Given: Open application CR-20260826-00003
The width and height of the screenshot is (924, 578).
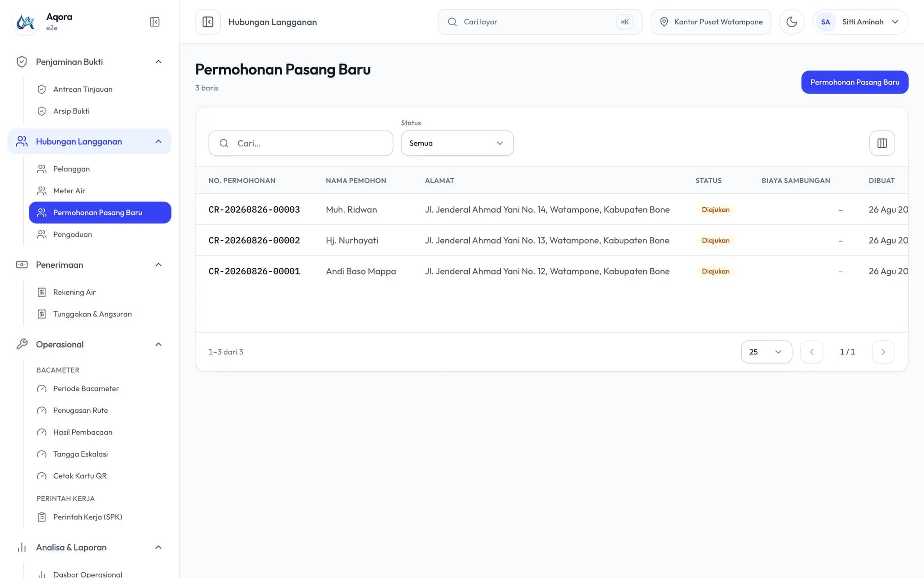Looking at the screenshot, I should click(x=254, y=210).
